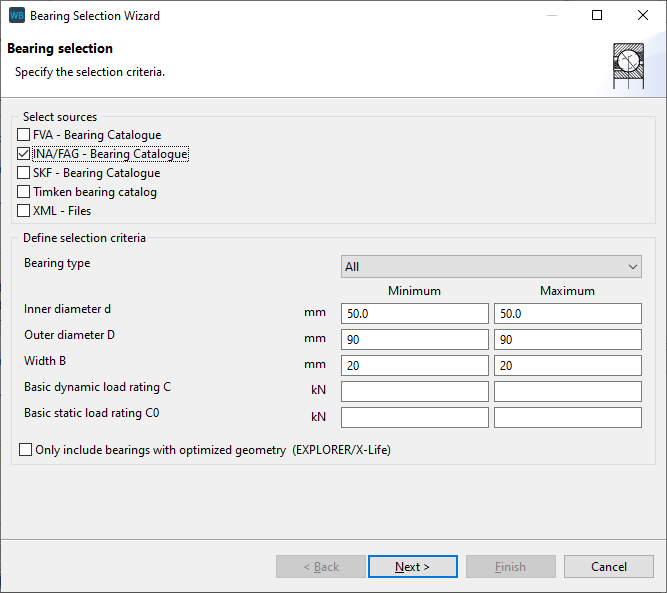Select the minimum Outer diameter D field
The height and width of the screenshot is (593, 667).
[x=414, y=340]
